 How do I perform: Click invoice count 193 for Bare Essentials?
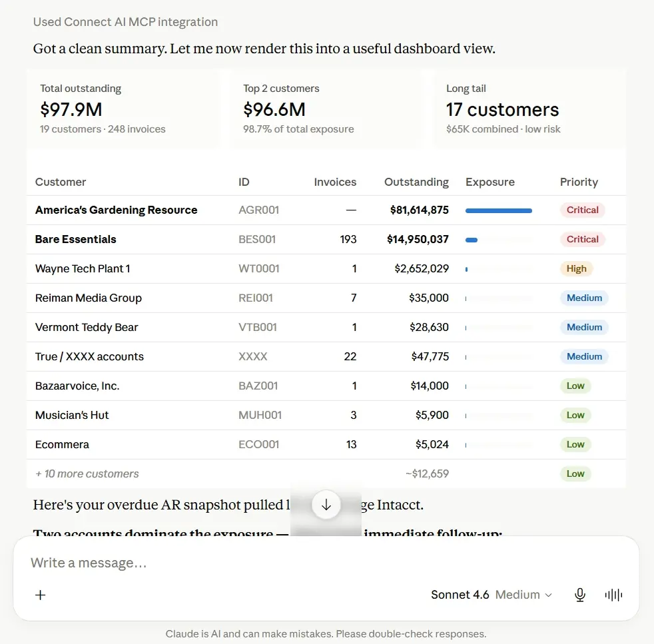click(348, 239)
